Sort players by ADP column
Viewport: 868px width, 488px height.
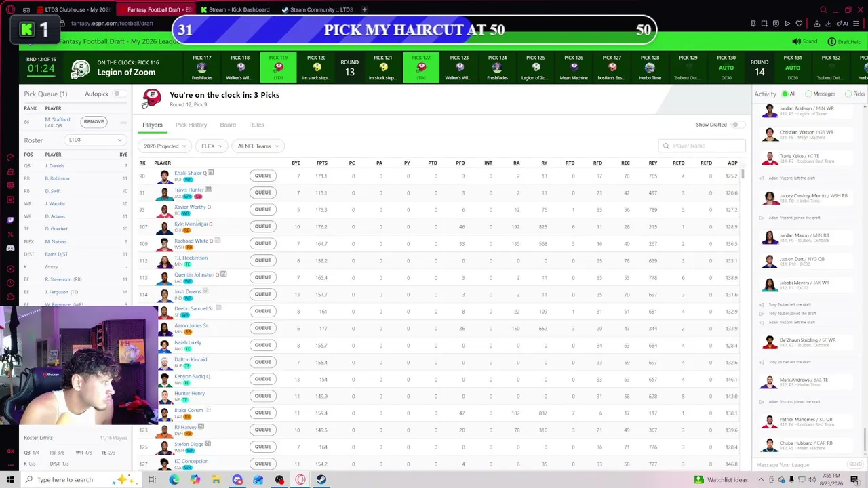pos(732,163)
